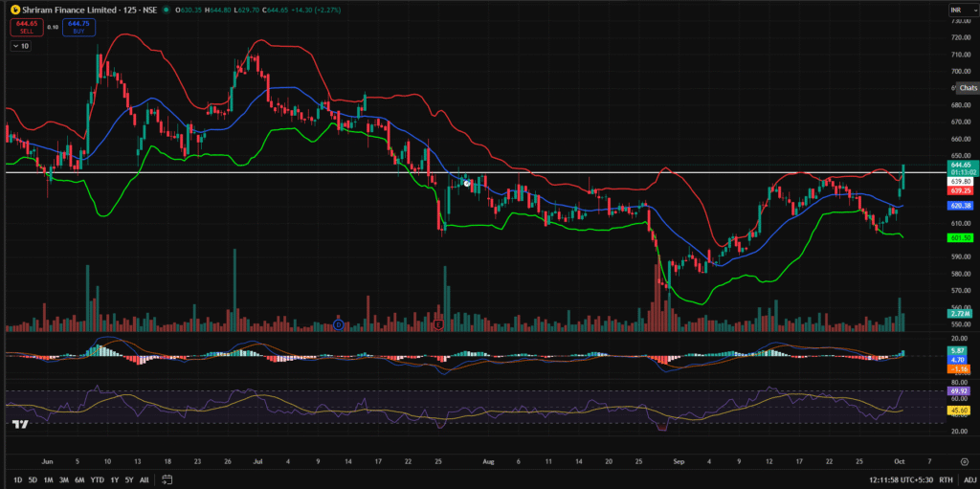Viewport: 980px width, 489px height.
Task: Open timezone menu at clock UTC+5:30
Action: click(x=901, y=479)
